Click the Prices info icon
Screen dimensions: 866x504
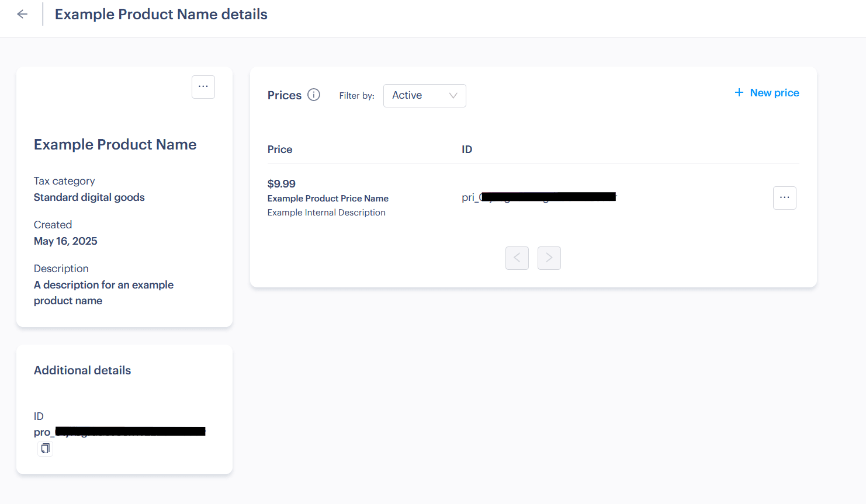click(314, 95)
